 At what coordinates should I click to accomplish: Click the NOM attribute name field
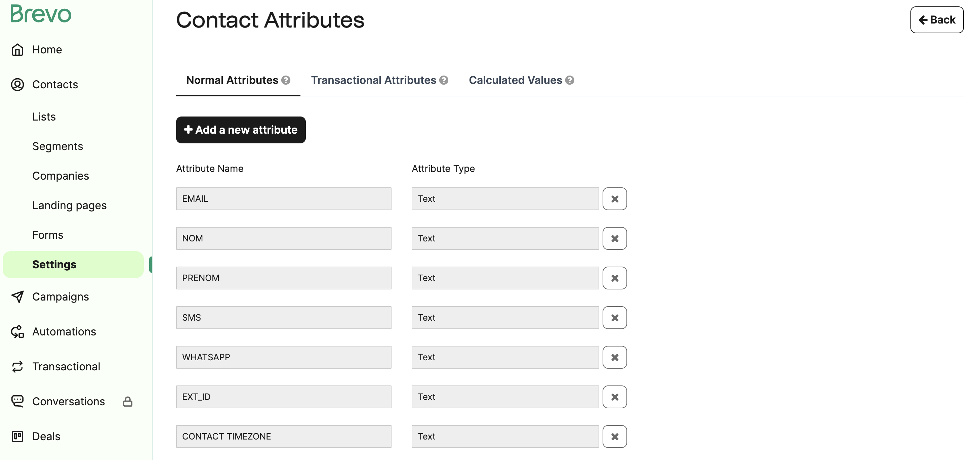tap(284, 238)
